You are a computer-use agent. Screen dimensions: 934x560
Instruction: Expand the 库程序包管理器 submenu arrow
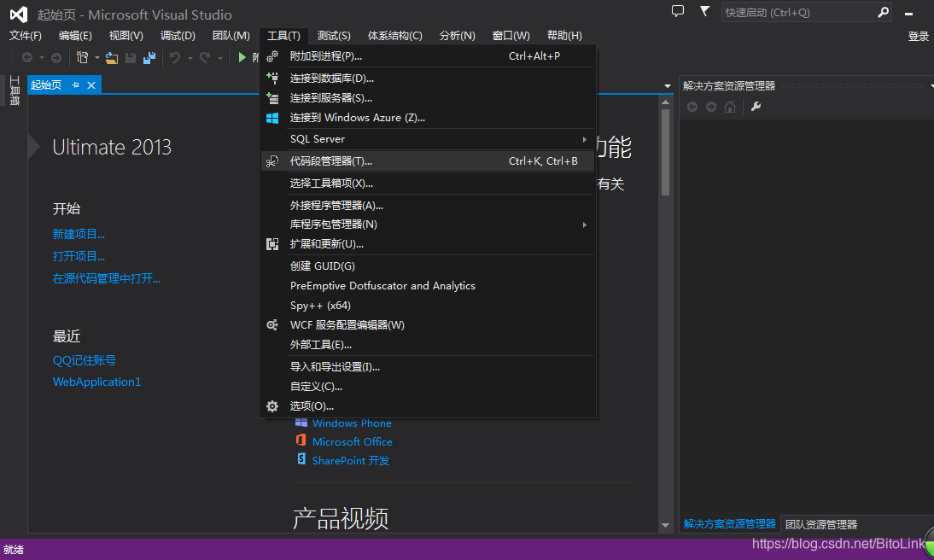[584, 225]
